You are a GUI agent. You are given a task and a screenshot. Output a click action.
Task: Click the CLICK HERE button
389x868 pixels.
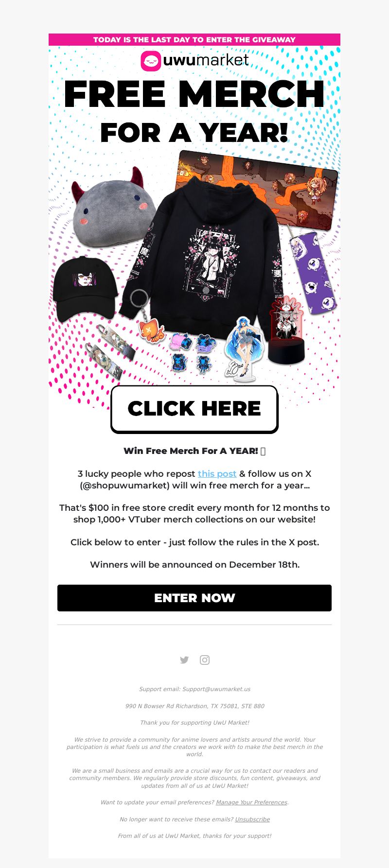click(194, 409)
